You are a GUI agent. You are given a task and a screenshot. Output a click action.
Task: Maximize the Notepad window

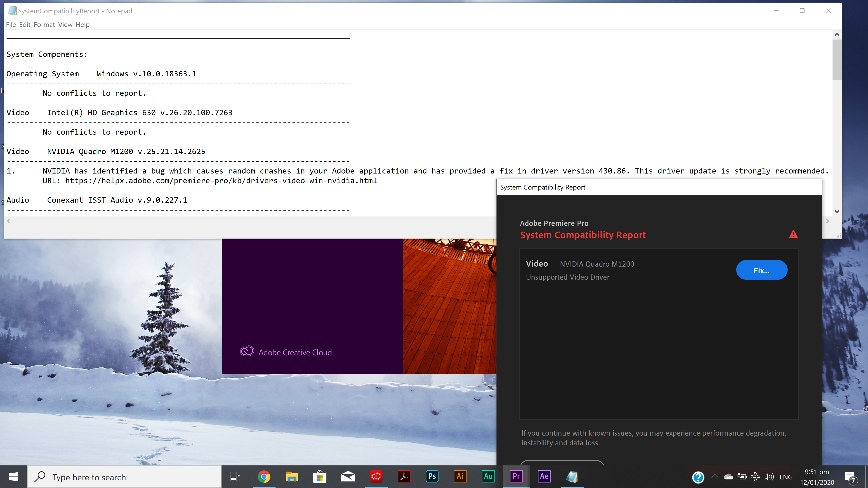802,11
